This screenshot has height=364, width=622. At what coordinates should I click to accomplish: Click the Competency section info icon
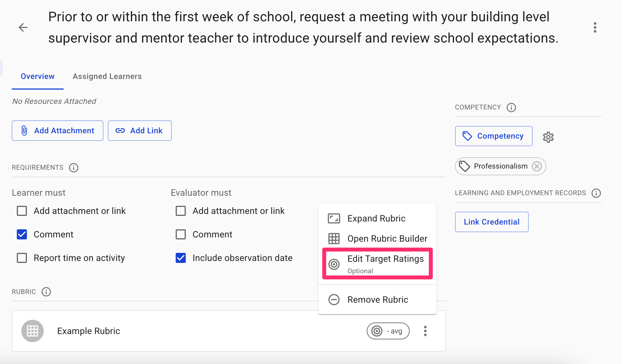[x=511, y=108]
